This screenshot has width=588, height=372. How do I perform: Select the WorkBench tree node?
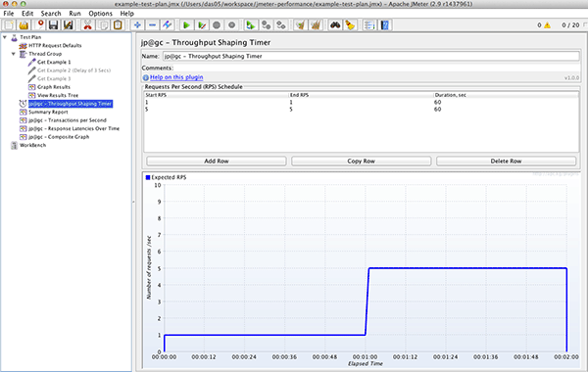tap(32, 145)
